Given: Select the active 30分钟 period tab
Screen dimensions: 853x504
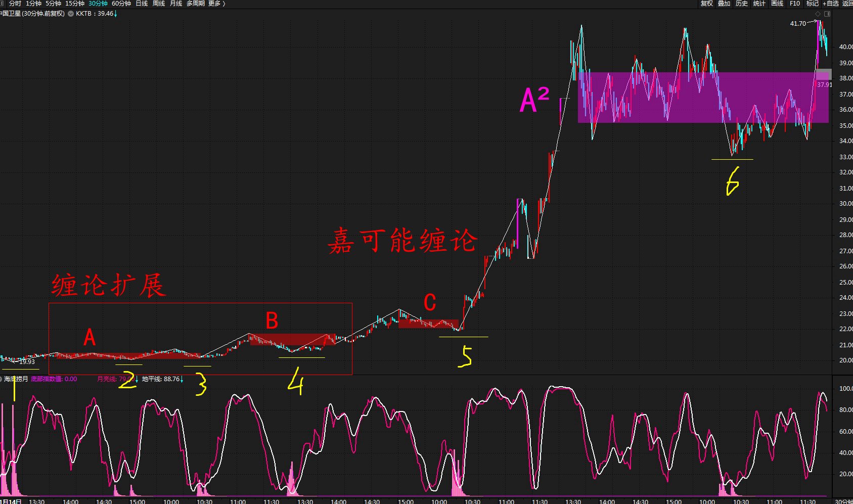Looking at the screenshot, I should (x=98, y=4).
